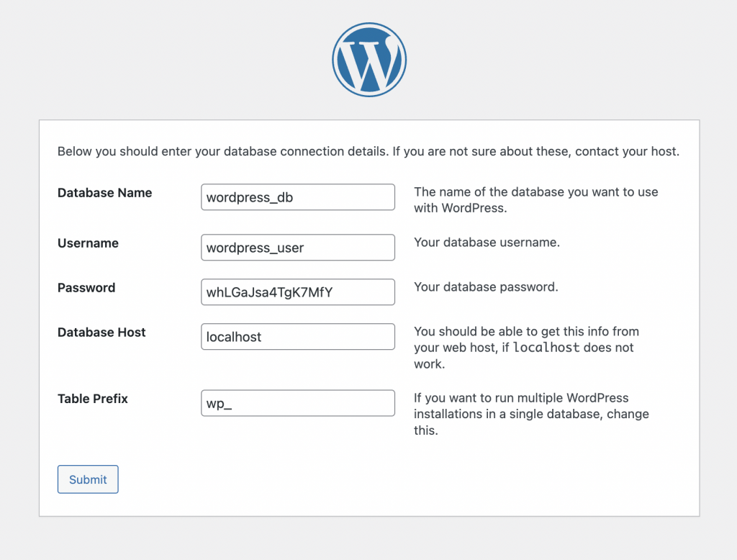Click the bold Database Name label
This screenshot has width=737, height=560.
pos(105,193)
